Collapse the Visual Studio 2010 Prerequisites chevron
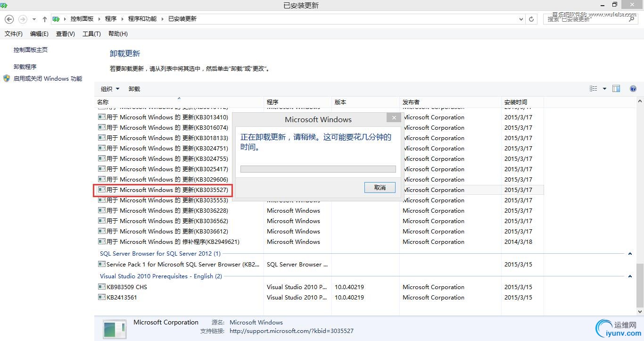 (630, 276)
